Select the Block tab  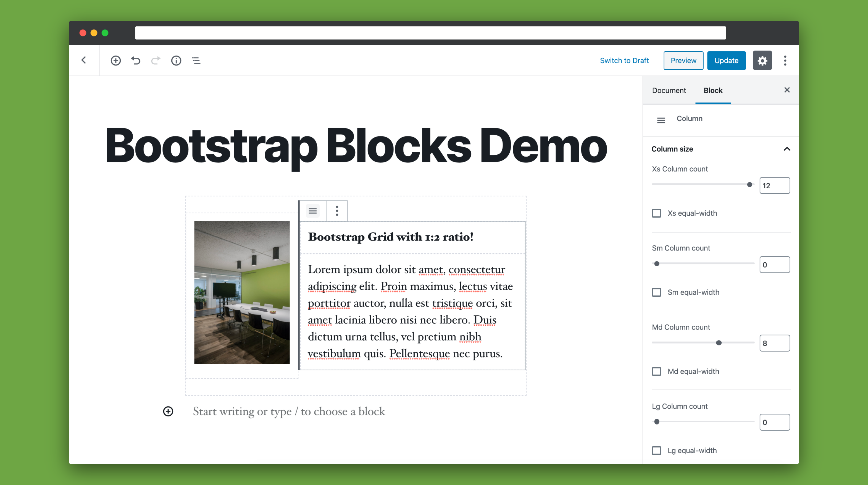point(713,90)
